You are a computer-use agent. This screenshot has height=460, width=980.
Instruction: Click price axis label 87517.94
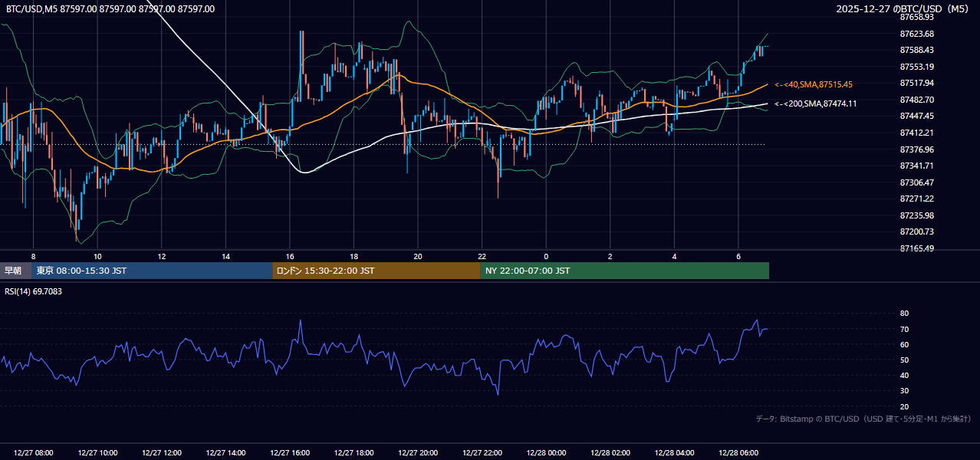click(917, 83)
